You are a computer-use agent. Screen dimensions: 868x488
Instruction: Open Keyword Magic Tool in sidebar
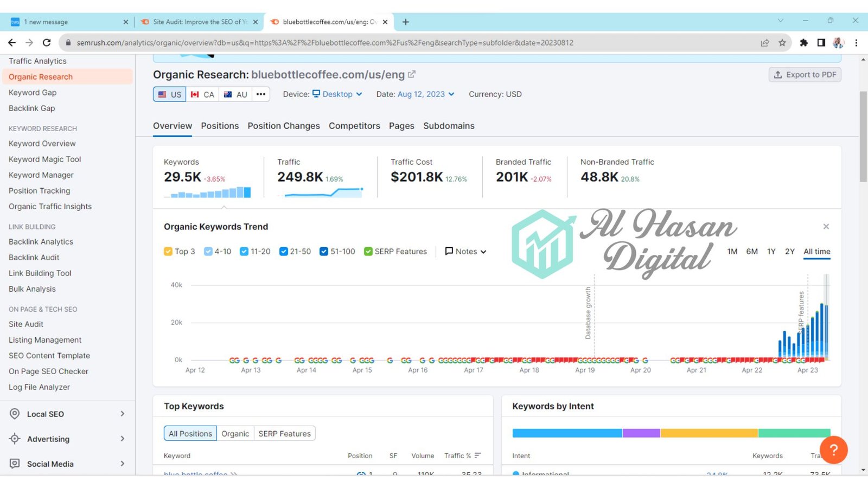click(44, 159)
